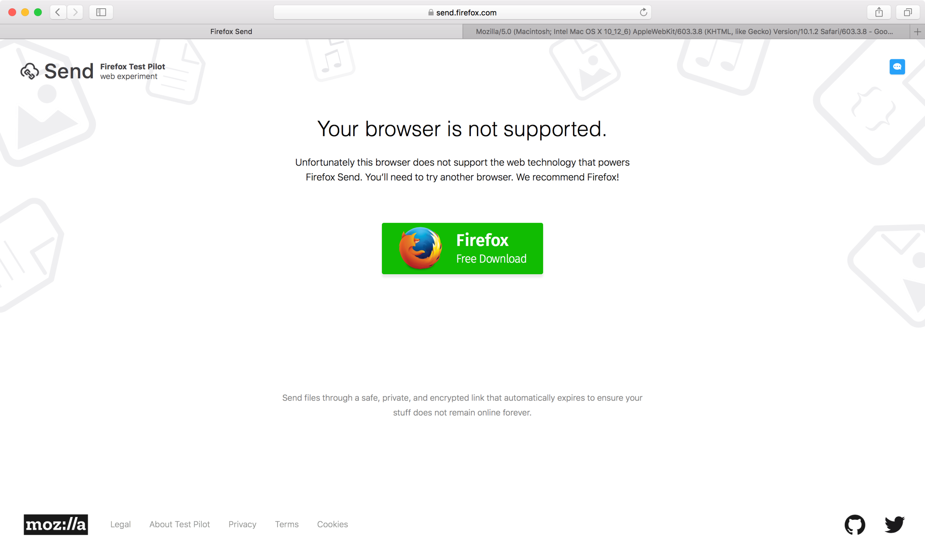The height and width of the screenshot is (560, 925).
Task: Click the Firefox Free Download button
Action: pos(462,249)
